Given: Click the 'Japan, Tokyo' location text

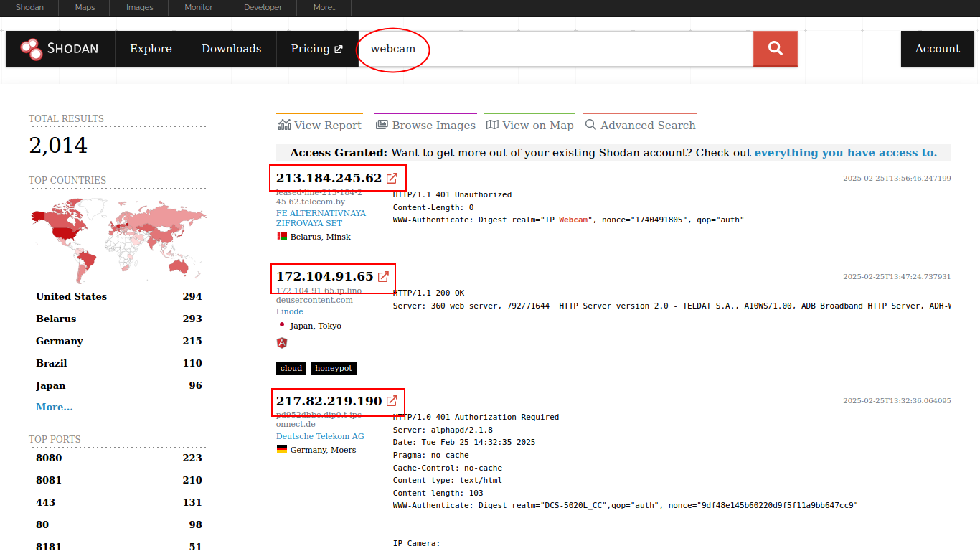Looking at the screenshot, I should tap(316, 326).
